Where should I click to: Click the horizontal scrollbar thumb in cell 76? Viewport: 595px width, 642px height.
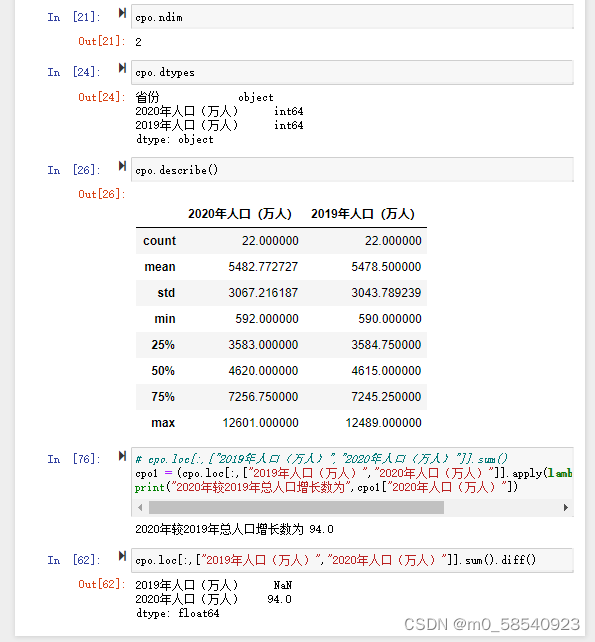[296, 508]
